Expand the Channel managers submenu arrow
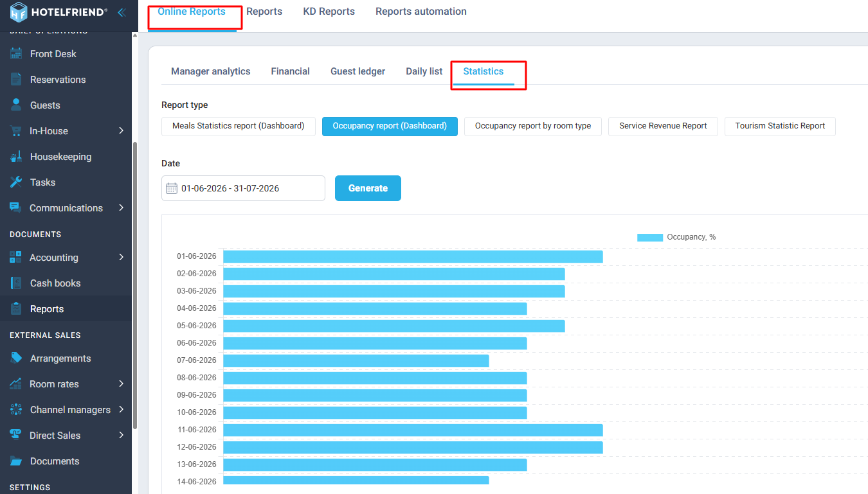 click(122, 410)
